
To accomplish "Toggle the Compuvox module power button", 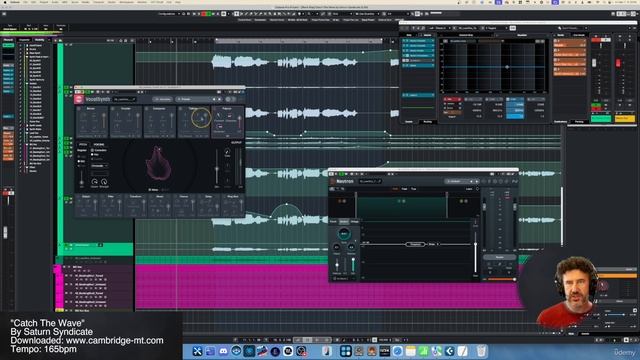I will click(x=147, y=109).
